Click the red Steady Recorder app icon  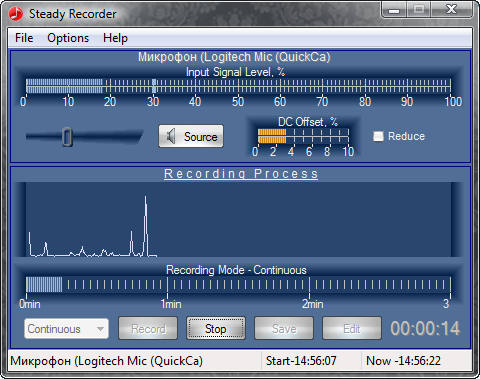click(x=16, y=14)
